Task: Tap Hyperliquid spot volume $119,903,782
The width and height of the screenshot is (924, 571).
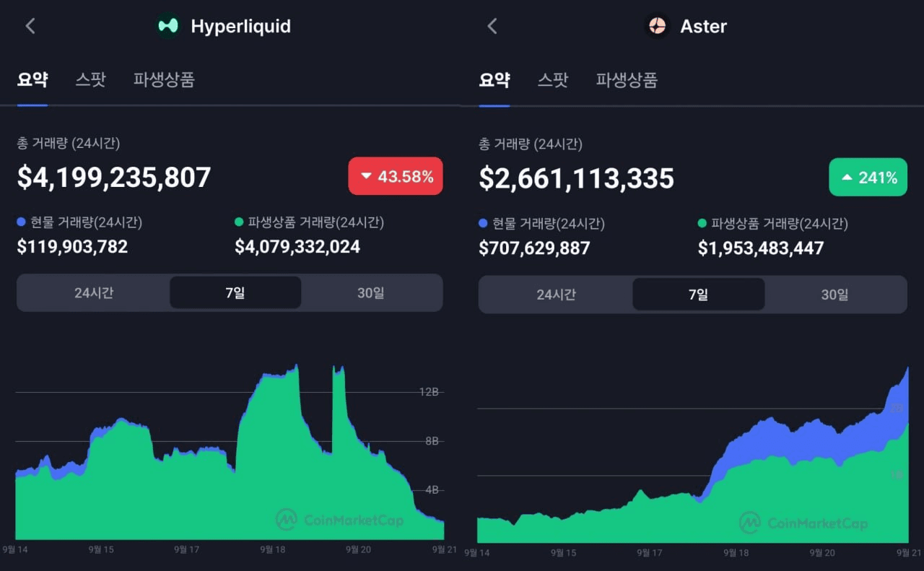Action: pyautogui.click(x=72, y=247)
